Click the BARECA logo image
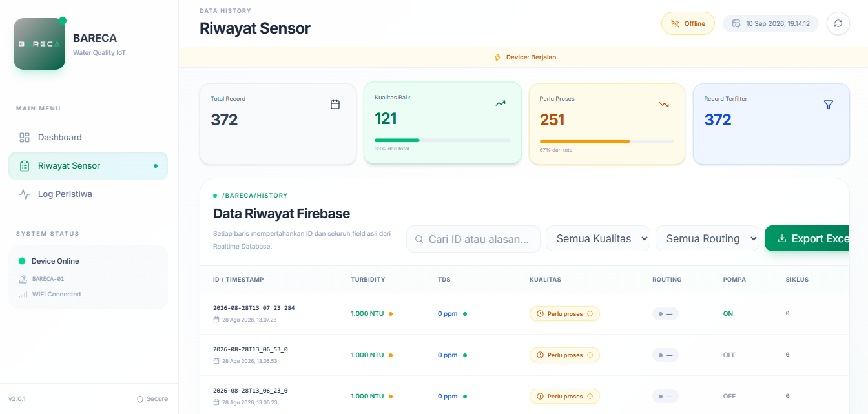Viewport: 868px width, 414px height. click(39, 44)
